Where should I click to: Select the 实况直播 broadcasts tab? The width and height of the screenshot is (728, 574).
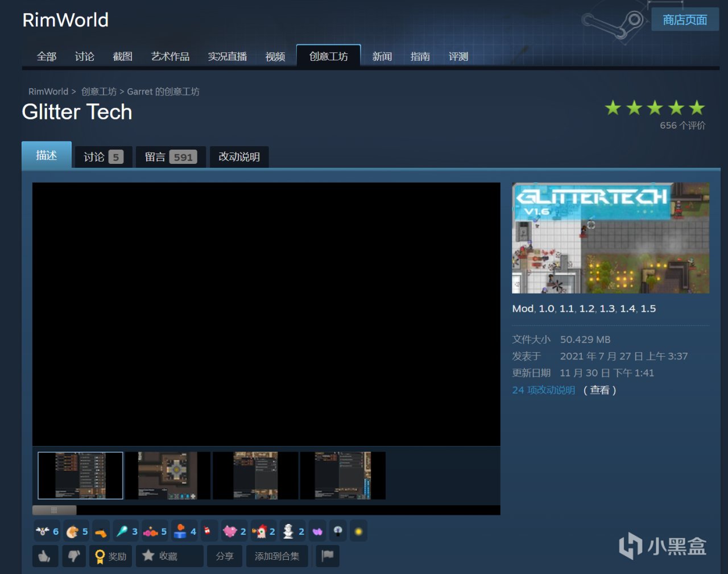[227, 56]
